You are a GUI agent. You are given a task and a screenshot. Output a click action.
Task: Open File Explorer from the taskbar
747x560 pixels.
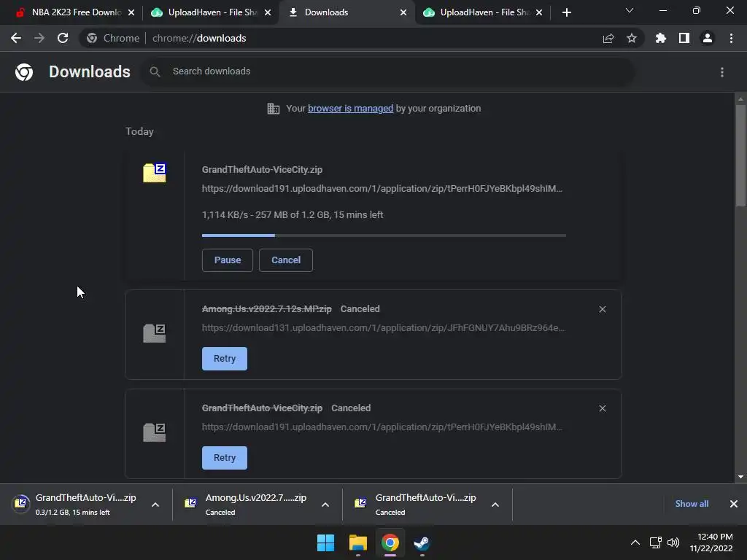[357, 542]
